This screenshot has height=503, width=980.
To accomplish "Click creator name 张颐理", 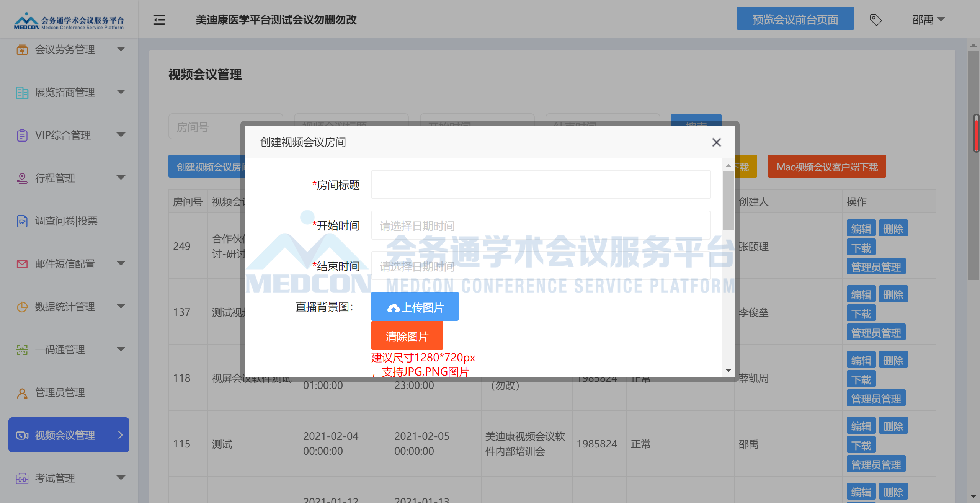I will tap(753, 247).
